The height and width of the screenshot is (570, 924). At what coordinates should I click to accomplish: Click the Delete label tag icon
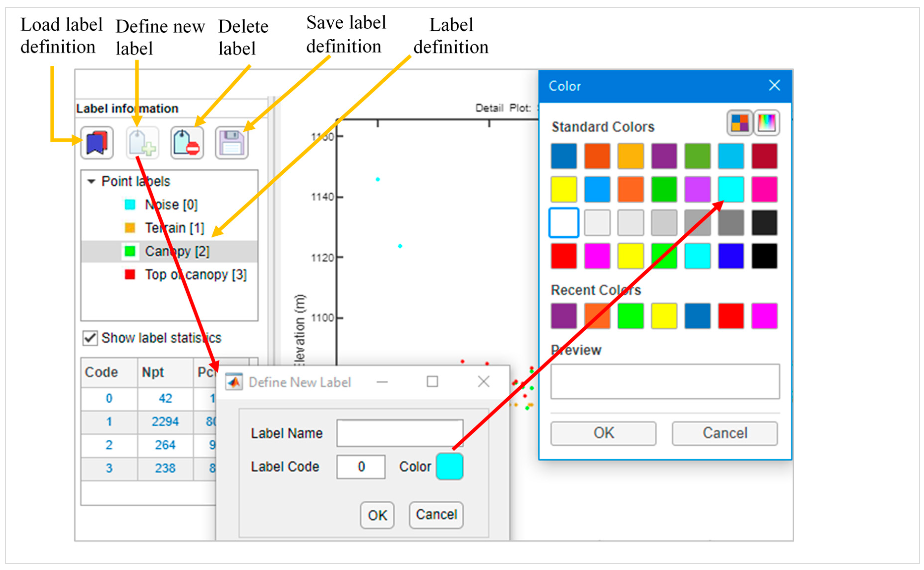click(x=187, y=143)
